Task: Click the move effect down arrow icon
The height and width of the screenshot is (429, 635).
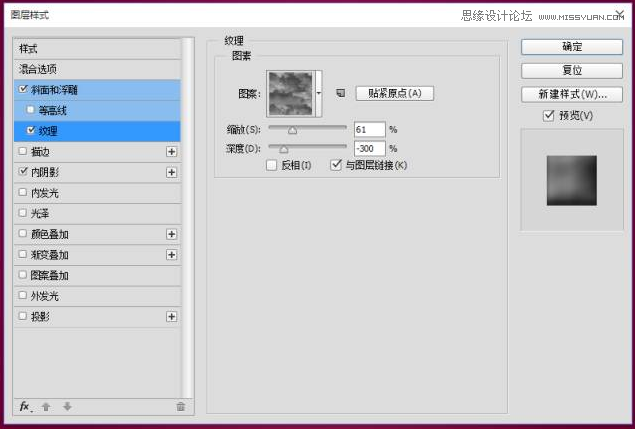Action: point(67,406)
